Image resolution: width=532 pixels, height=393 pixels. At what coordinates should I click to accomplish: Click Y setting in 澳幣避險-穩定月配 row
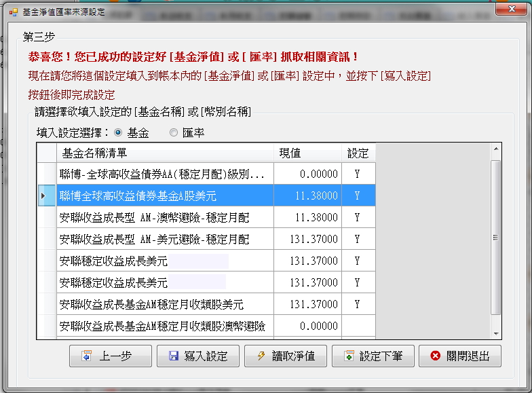(x=358, y=217)
